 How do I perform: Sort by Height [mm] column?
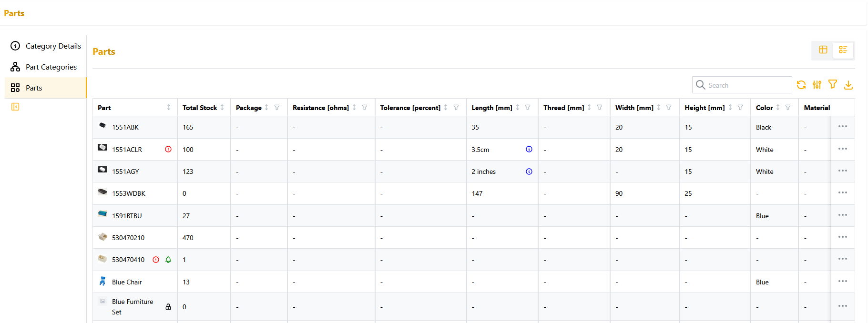coord(730,107)
